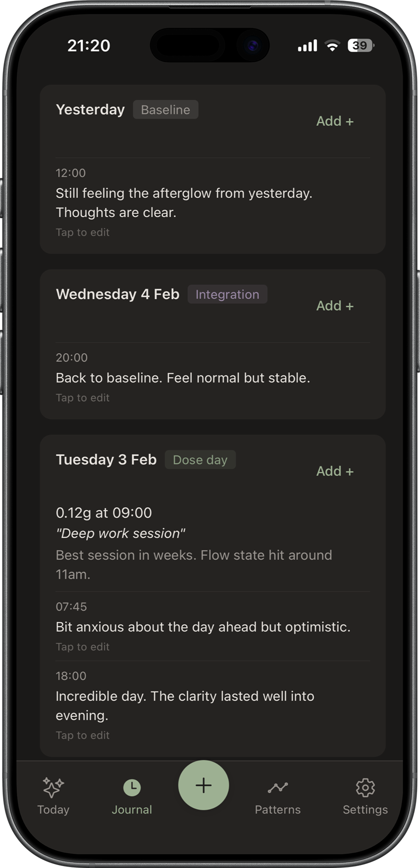Open the Settings gear icon
Viewport: 420px width, 868px height.
tap(365, 782)
